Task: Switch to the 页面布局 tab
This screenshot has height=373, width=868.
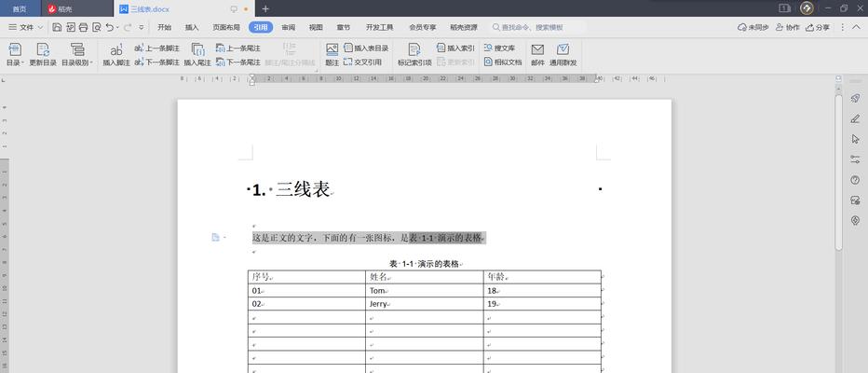Action: [x=226, y=27]
